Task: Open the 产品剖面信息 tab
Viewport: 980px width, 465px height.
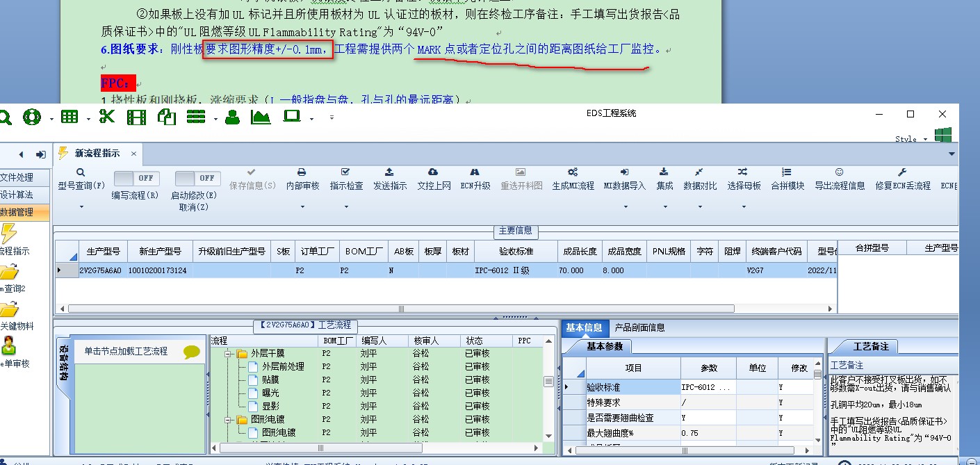Action: pyautogui.click(x=639, y=327)
